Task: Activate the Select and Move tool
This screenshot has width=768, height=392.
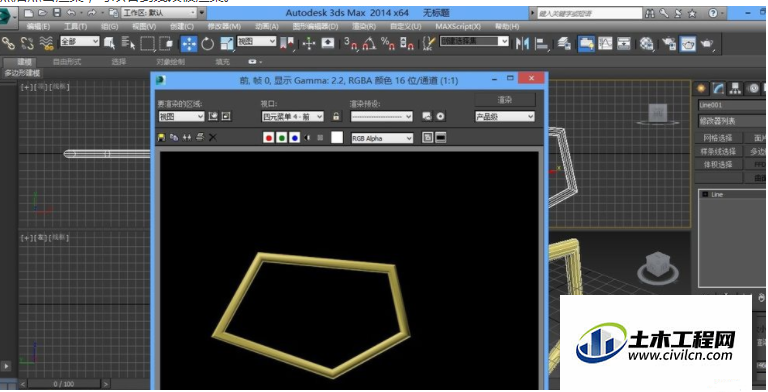Action: [x=189, y=44]
